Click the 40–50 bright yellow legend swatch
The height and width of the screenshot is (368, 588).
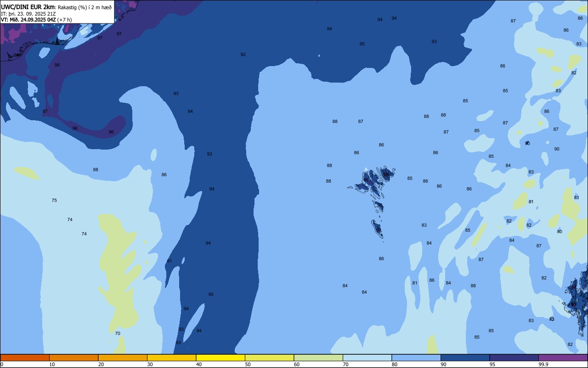[220, 357]
